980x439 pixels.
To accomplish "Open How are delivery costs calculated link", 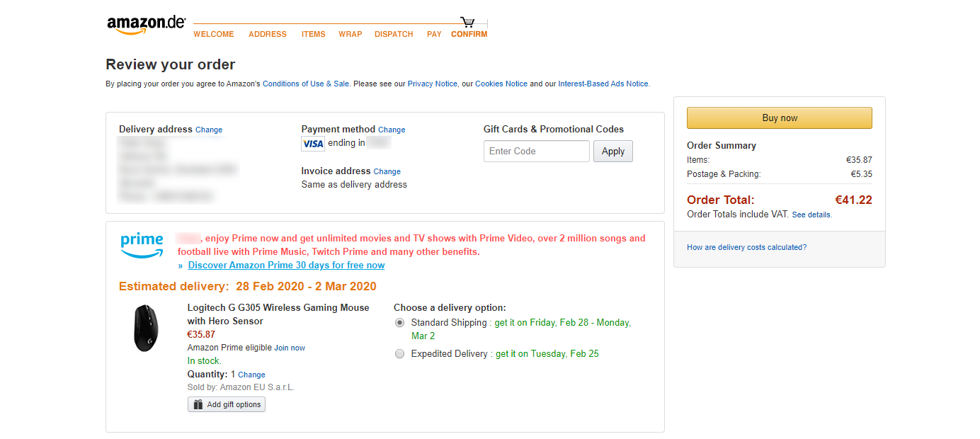I will 746,247.
